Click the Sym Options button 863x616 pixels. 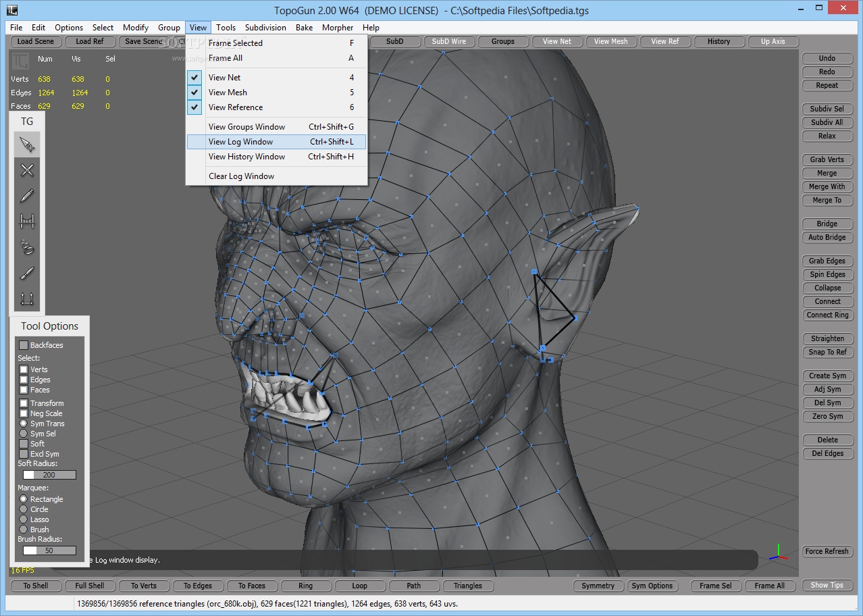coord(652,586)
